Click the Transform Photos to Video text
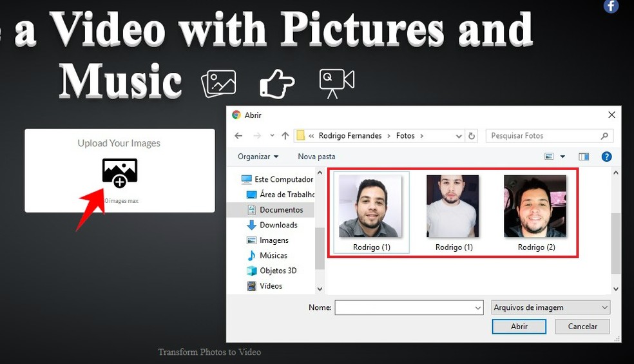Screen dimensions: 634x364 coord(209,352)
